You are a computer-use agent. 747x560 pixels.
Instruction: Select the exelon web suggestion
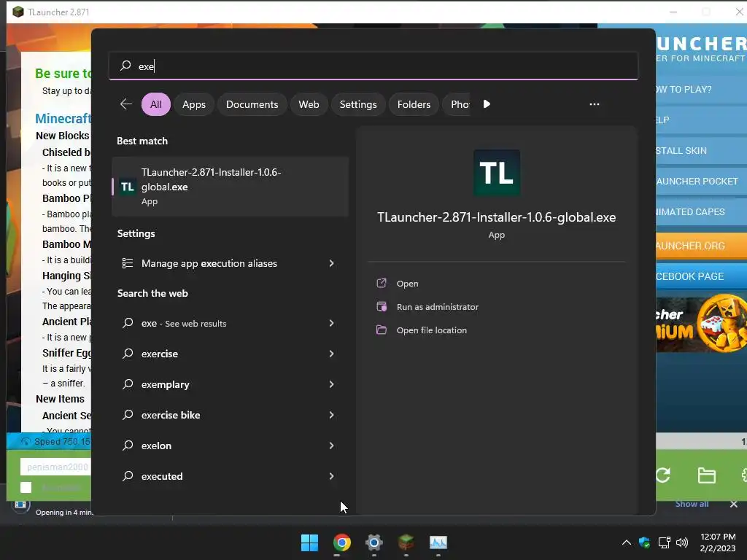pos(231,446)
